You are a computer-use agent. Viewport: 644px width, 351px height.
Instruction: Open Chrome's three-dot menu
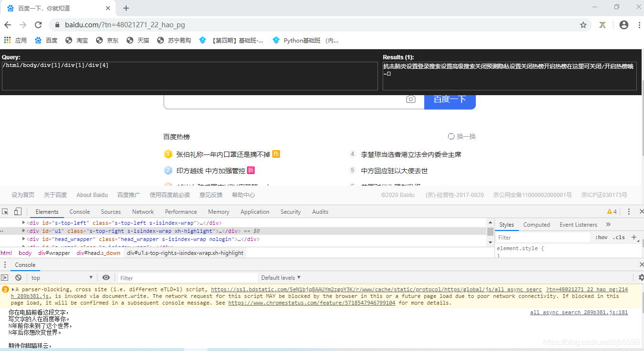pyautogui.click(x=639, y=25)
